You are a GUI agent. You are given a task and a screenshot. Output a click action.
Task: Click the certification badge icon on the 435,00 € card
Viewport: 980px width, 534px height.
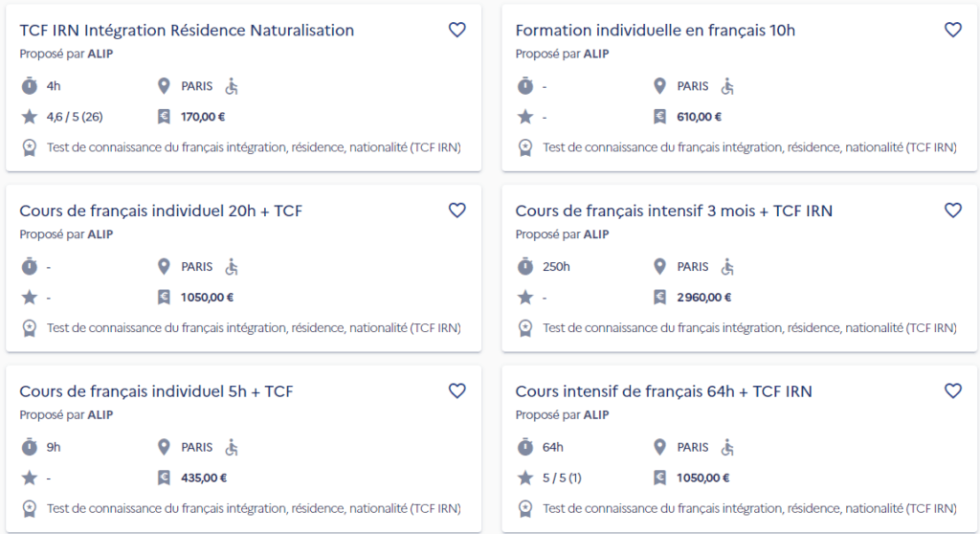29,508
